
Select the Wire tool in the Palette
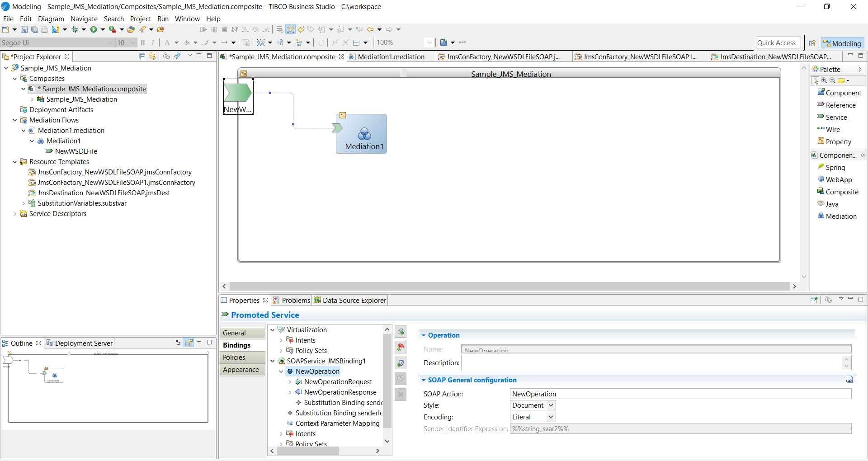point(832,129)
